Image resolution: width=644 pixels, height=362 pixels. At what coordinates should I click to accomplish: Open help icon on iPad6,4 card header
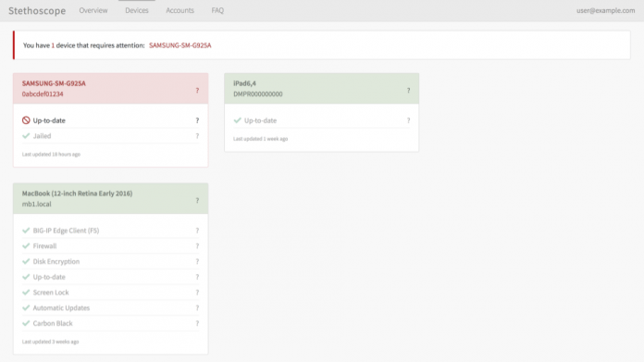[408, 91]
